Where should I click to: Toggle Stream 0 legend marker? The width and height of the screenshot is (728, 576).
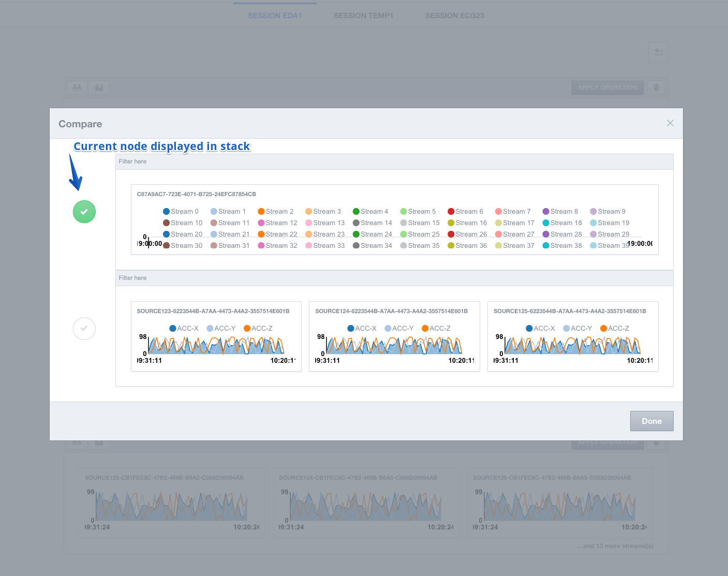click(x=167, y=211)
